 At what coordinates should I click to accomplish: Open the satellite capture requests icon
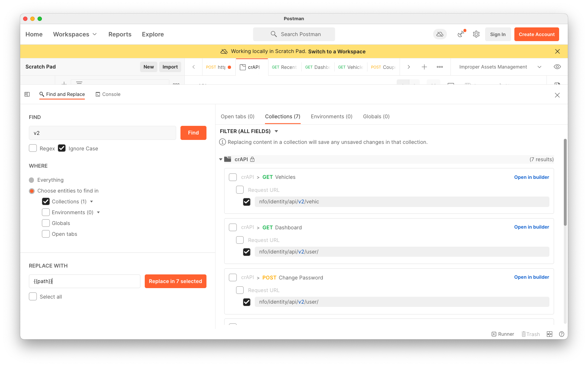pyautogui.click(x=461, y=34)
